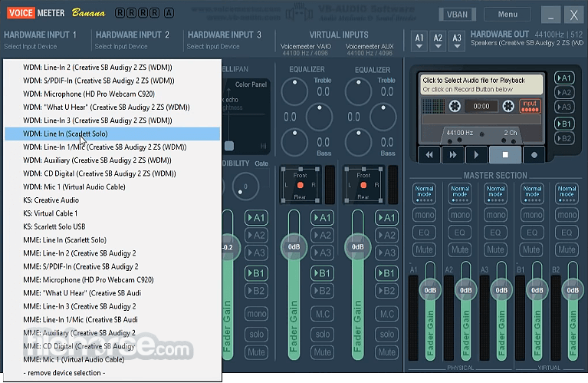
Task: Toggle recorder output A2 button
Action: (x=564, y=92)
